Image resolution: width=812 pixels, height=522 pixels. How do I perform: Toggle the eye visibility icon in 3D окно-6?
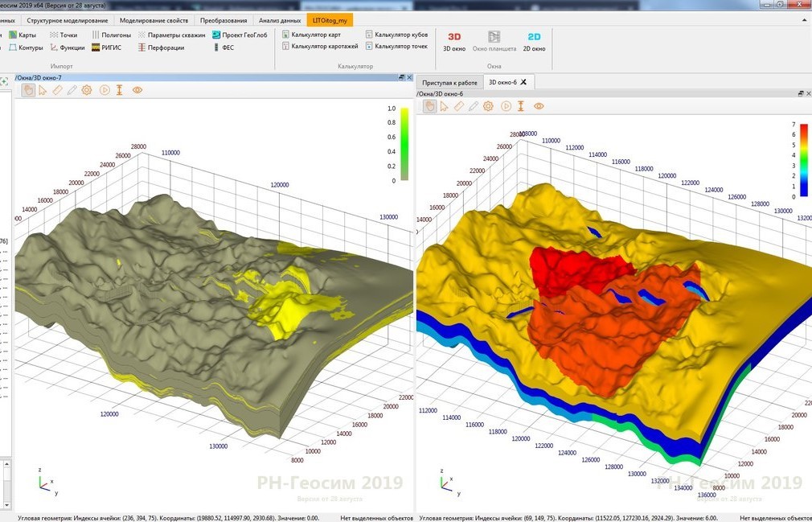point(539,106)
